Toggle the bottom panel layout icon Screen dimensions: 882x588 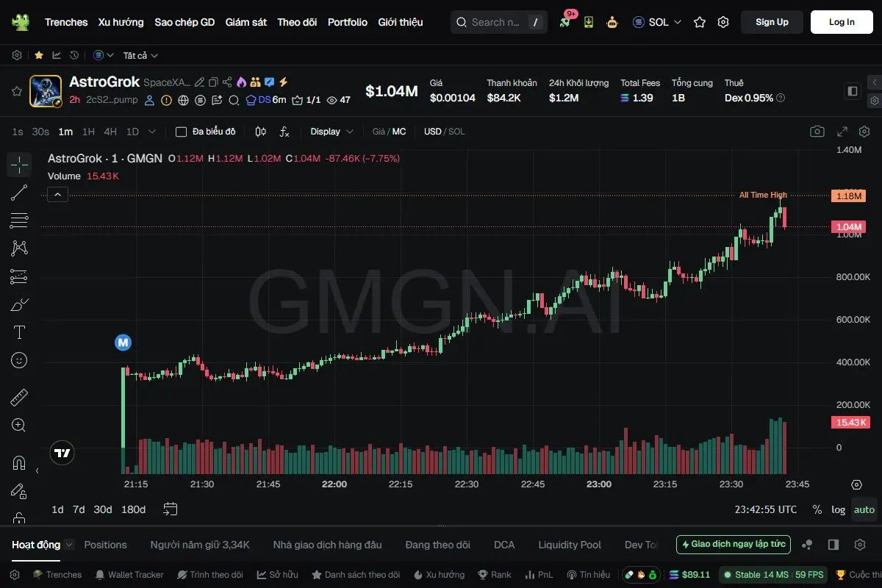point(833,545)
